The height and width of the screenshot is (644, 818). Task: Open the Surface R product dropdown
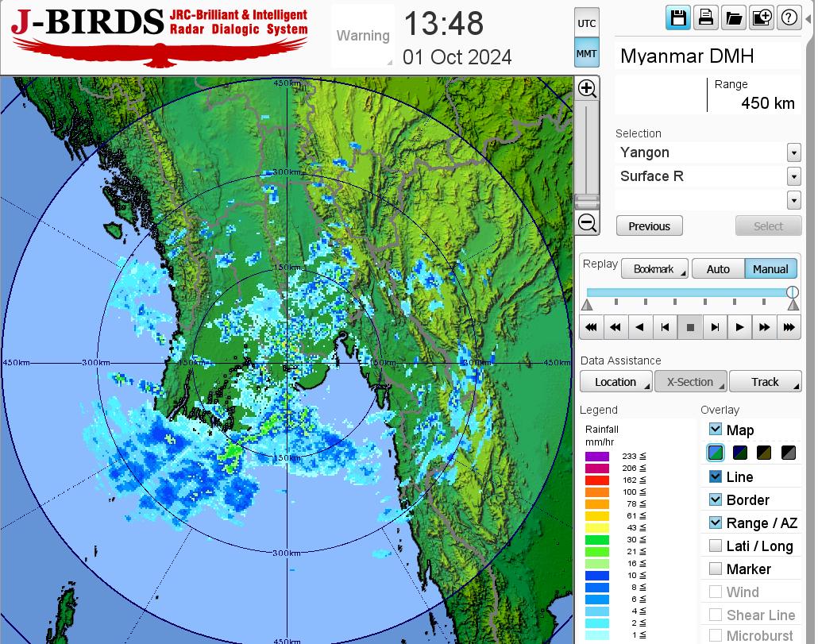click(x=793, y=176)
